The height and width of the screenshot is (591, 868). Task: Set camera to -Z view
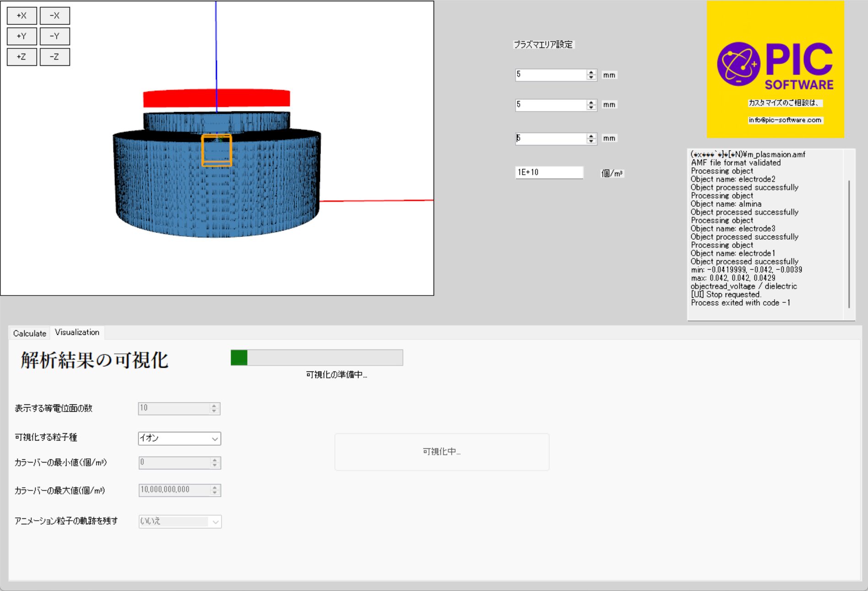coord(54,57)
